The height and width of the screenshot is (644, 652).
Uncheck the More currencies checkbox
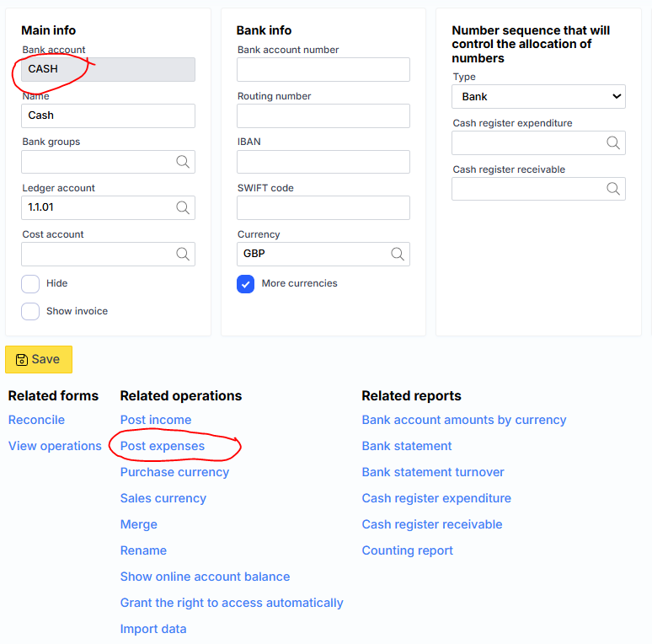pyautogui.click(x=246, y=284)
